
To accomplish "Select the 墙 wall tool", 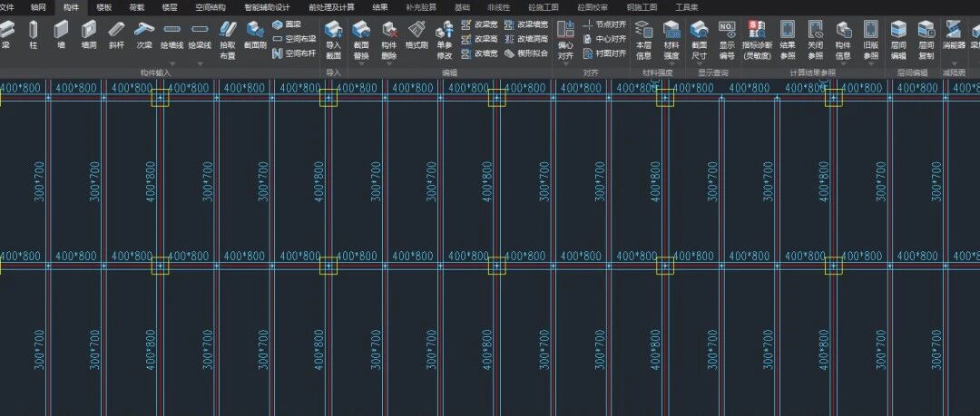I will point(61,35).
